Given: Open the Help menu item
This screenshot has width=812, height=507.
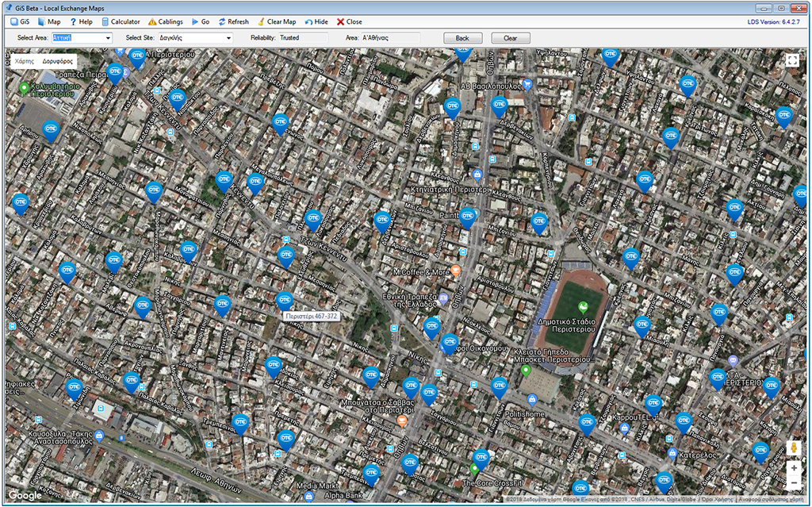Looking at the screenshot, I should pyautogui.click(x=81, y=22).
